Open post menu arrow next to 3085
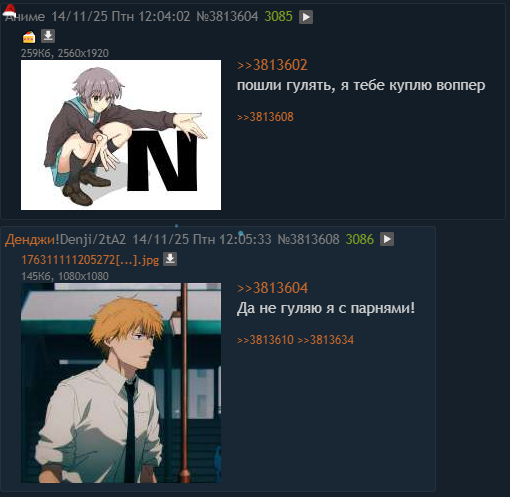510x497 pixels. point(306,17)
